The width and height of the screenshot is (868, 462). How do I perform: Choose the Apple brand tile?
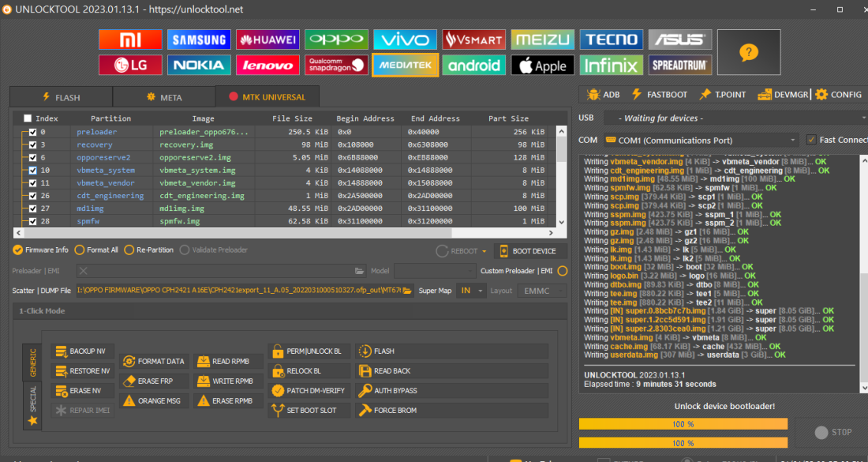pos(543,65)
